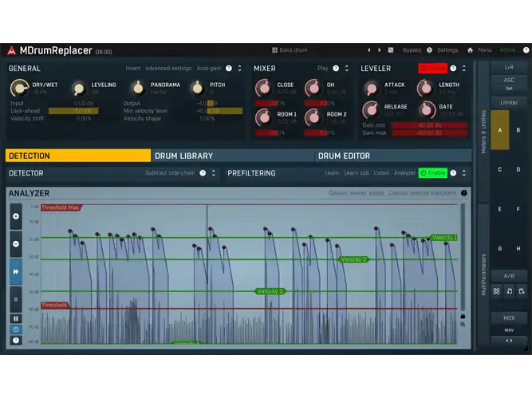Open the MultiParameters side panel
This screenshot has width=532, height=399.
coord(483,275)
